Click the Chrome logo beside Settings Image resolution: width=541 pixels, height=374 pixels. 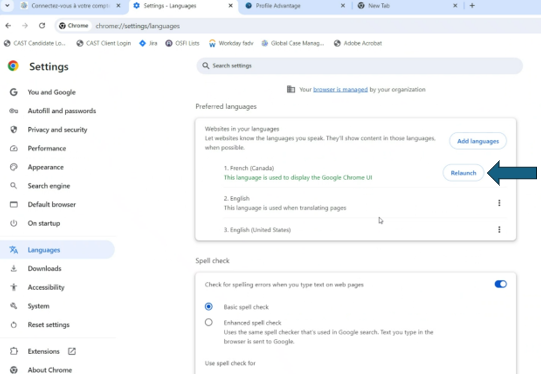click(x=13, y=66)
